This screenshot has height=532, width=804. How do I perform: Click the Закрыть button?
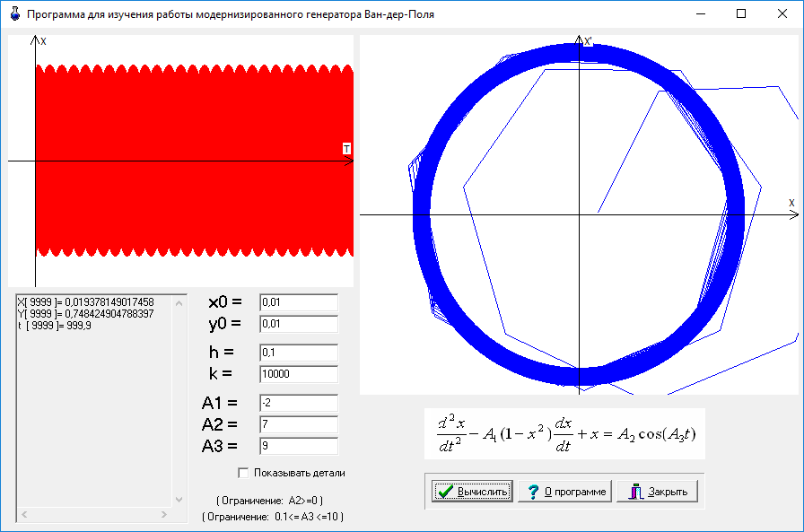658,492
